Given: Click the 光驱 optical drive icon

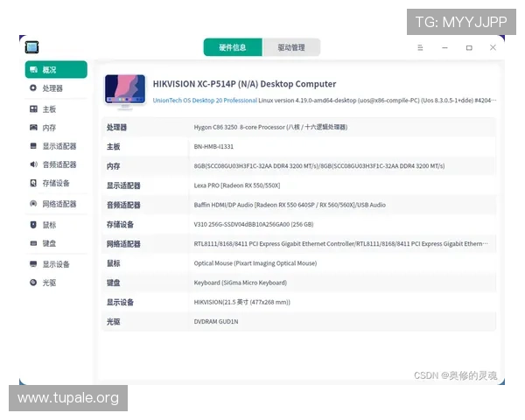Looking at the screenshot, I should click(33, 283).
